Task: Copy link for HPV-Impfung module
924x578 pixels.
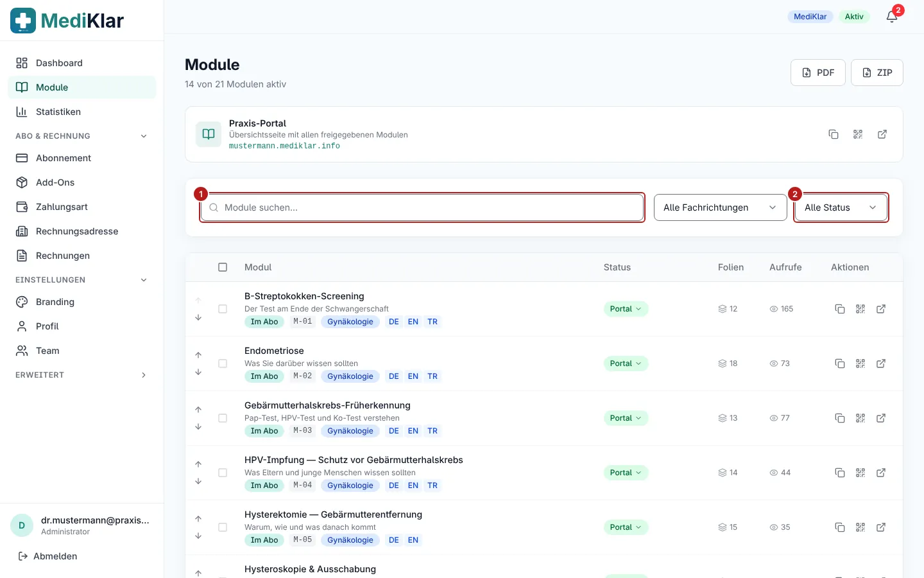Action: pyautogui.click(x=840, y=473)
